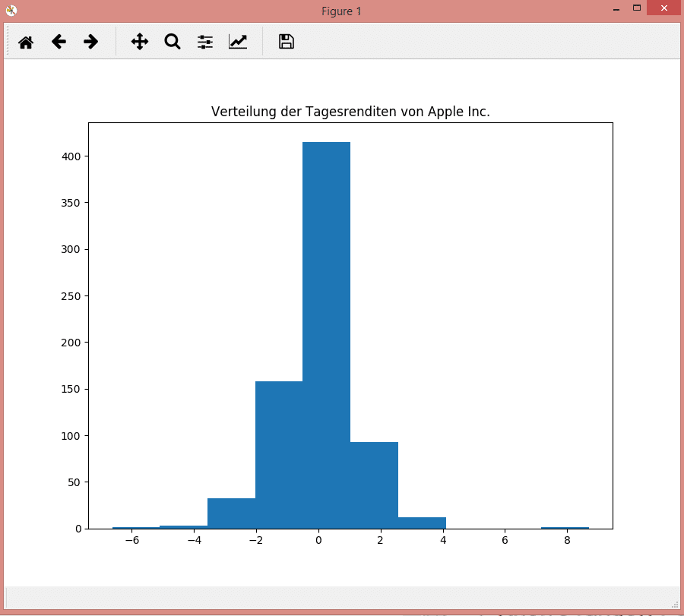684x616 pixels.
Task: Click the y-axis tick label 50
Action: 74,482
